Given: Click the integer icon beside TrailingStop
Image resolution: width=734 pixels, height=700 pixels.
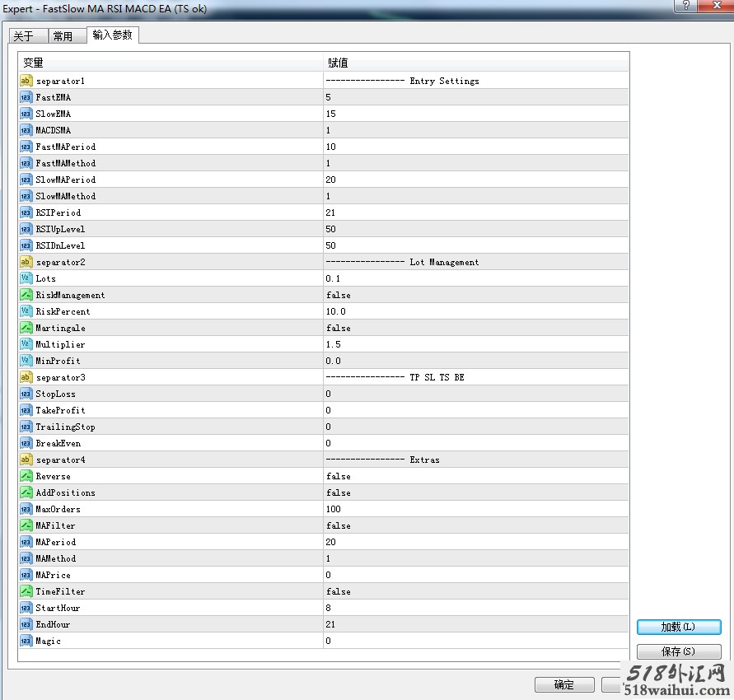Looking at the screenshot, I should click(x=26, y=427).
